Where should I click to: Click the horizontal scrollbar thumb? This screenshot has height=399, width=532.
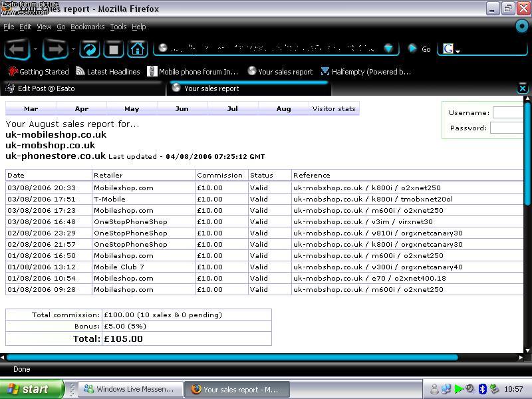(x=232, y=357)
